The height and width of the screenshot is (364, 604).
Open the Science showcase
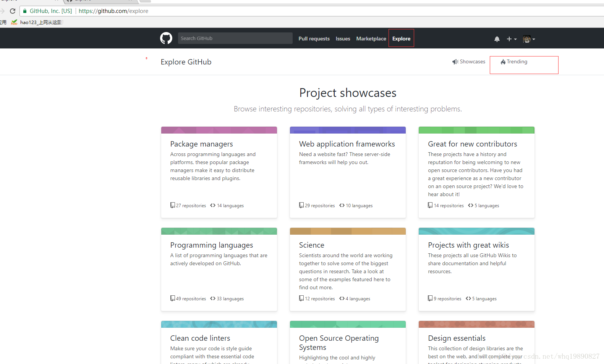coord(312,245)
